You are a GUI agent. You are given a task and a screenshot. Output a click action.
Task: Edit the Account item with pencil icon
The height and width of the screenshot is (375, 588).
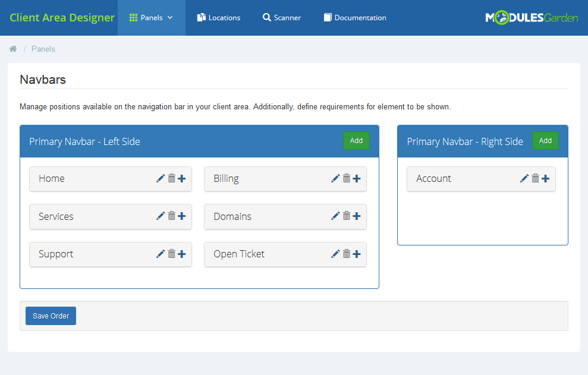coord(524,178)
